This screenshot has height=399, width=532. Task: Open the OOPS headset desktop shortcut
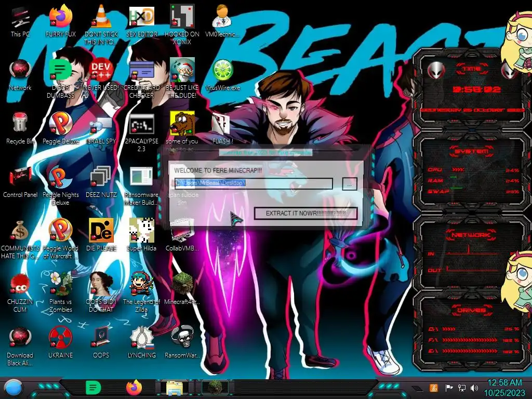[101, 338]
